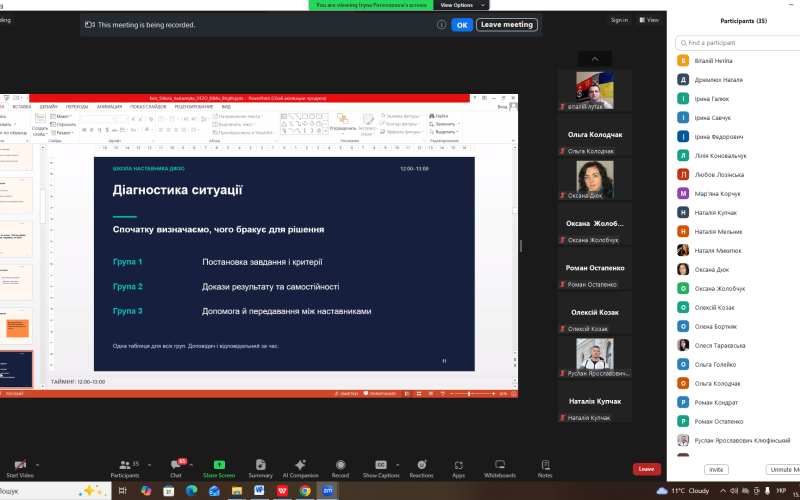Open ПЕРЕХОДЫ ribbon tab
The width and height of the screenshot is (800, 500).
(77, 107)
